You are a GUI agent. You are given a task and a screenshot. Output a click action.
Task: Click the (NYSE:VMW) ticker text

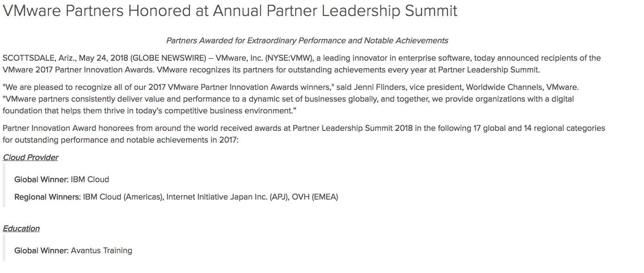point(289,58)
